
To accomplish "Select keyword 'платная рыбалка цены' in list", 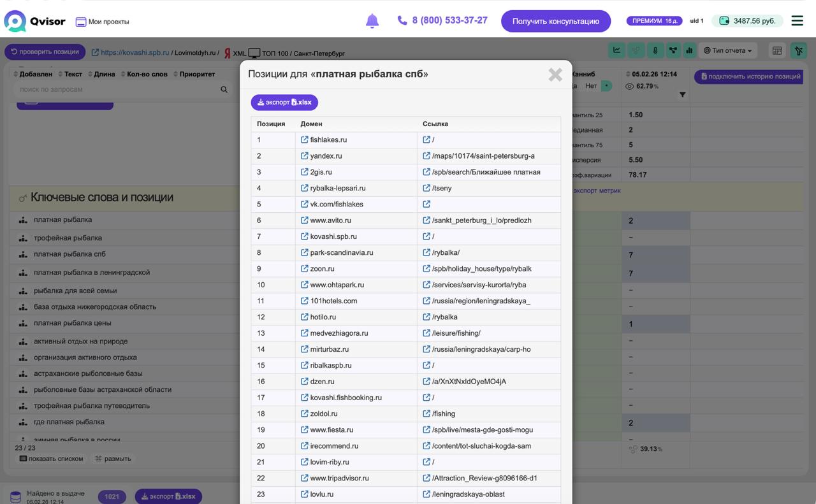I will point(72,323).
